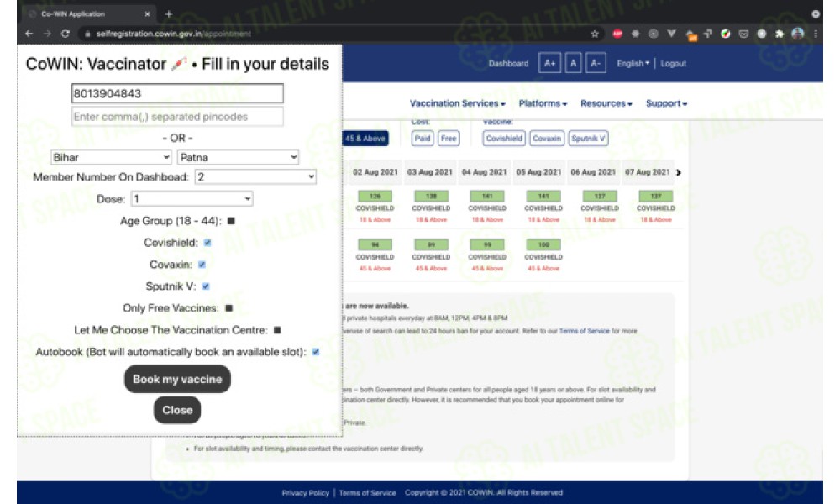The height and width of the screenshot is (504, 840).
Task: Filter by the Covishield vaccine button
Action: [x=504, y=139]
